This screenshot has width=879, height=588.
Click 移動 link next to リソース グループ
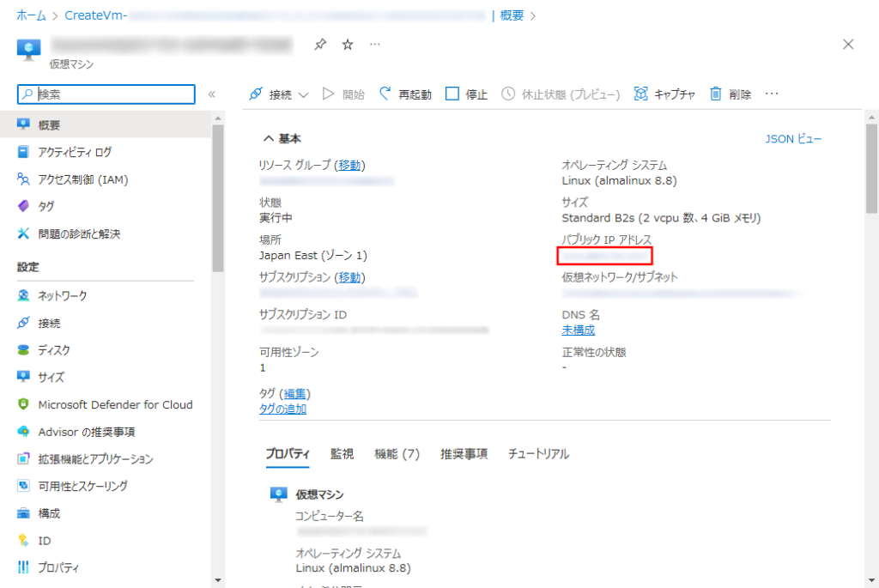click(349, 166)
